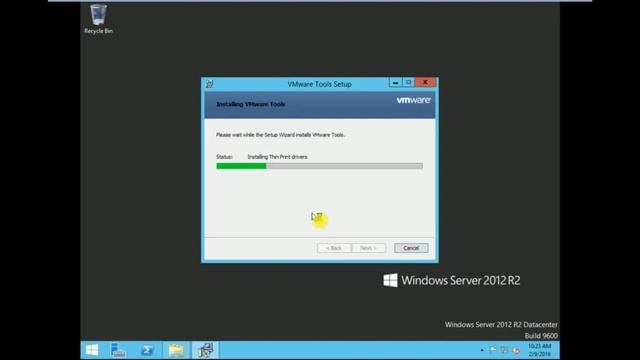
Task: Open Server Manager from the taskbar
Action: pos(118,350)
